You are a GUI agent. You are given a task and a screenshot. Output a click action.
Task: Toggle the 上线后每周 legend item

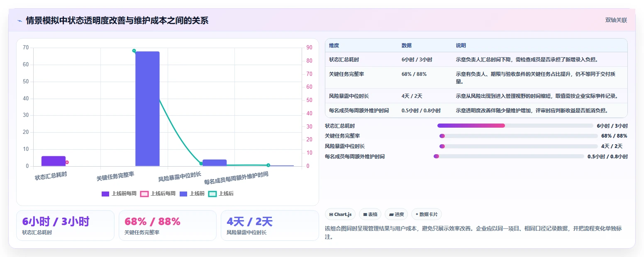click(158, 194)
